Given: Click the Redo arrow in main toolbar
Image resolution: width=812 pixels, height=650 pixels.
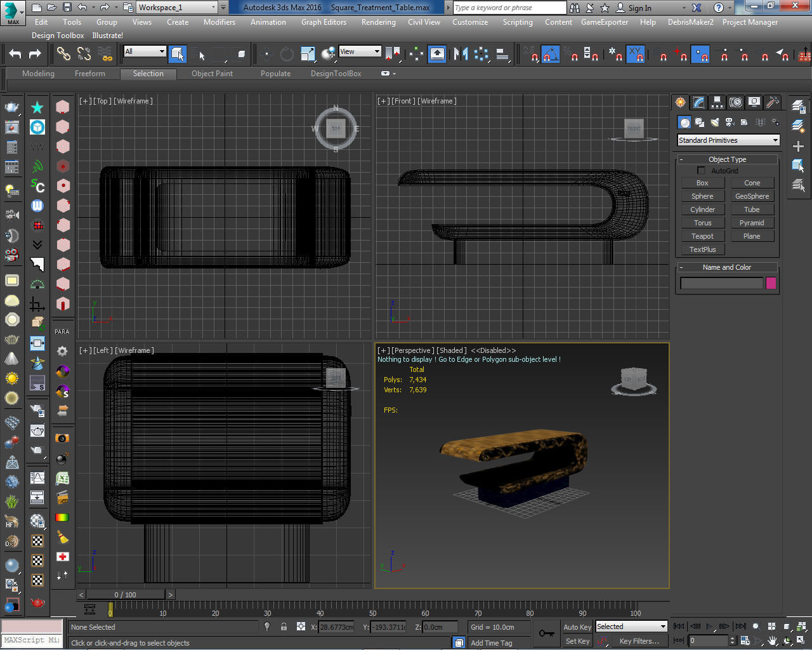Looking at the screenshot, I should pyautogui.click(x=36, y=55).
